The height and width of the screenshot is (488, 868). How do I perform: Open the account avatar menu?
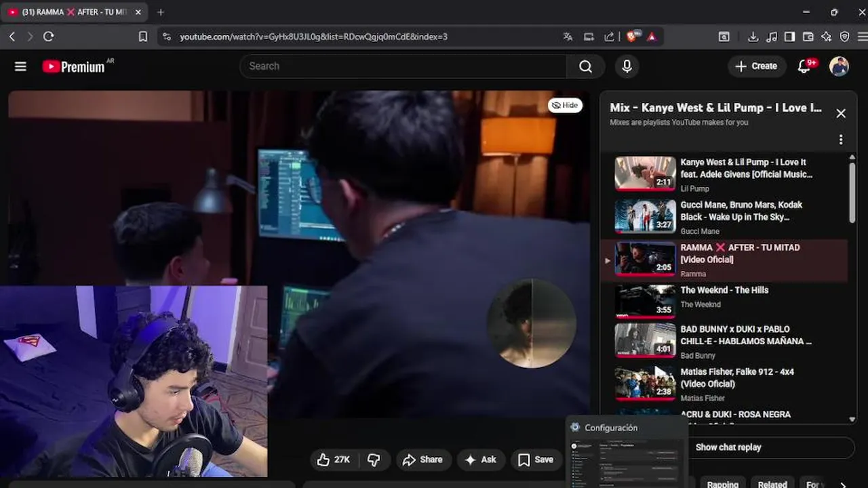pos(839,66)
